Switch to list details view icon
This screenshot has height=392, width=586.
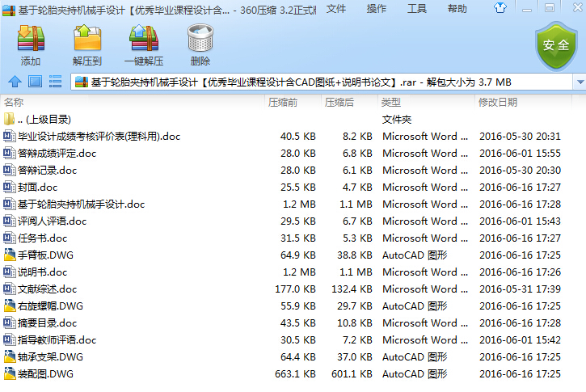click(x=55, y=82)
